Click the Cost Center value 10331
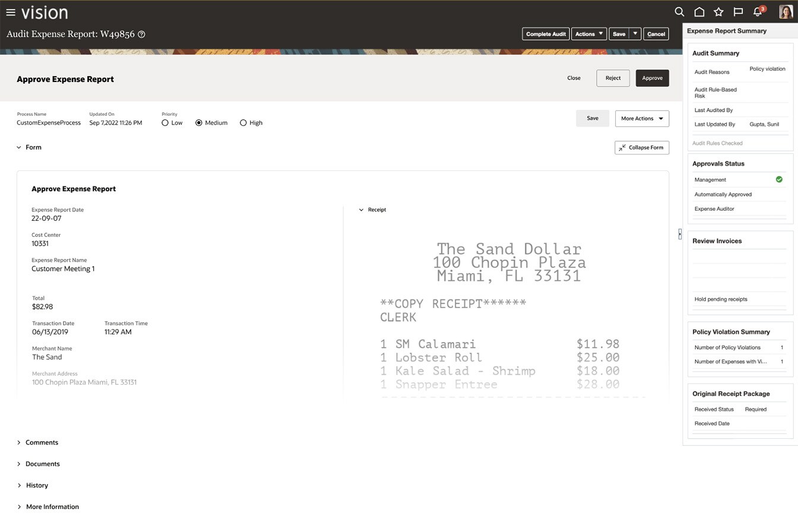Viewport: 798px width, 532px height. [x=40, y=243]
